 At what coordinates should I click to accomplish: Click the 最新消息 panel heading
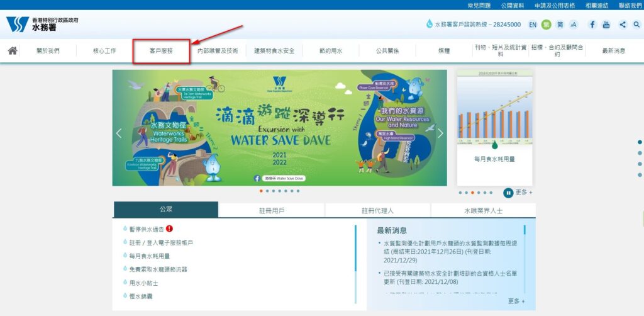pyautogui.click(x=392, y=230)
